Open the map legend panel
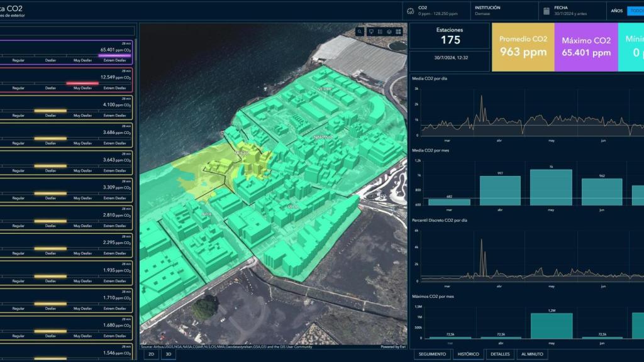The width and height of the screenshot is (644, 362). point(370,31)
